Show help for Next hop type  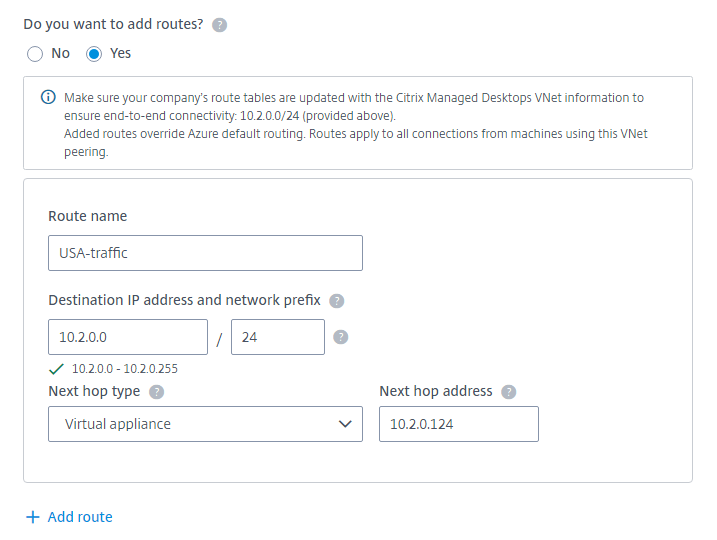(157, 392)
